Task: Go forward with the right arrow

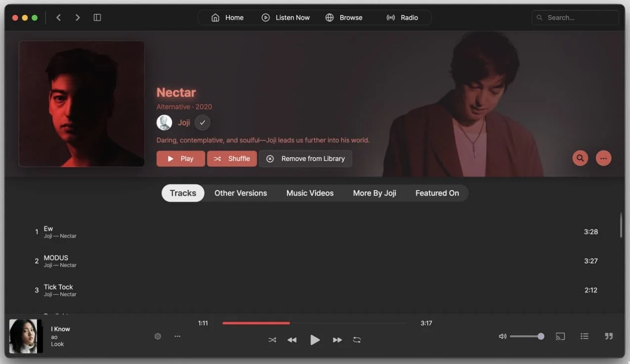Action: point(78,17)
